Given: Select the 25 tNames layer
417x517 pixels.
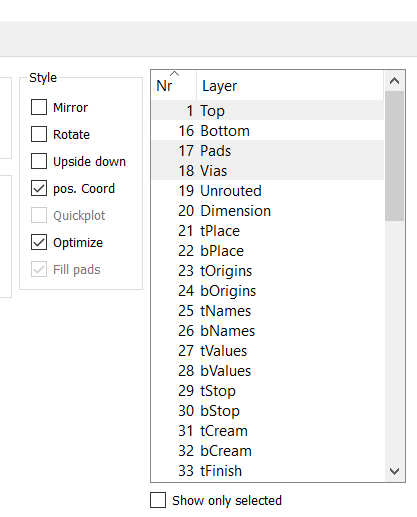Looking at the screenshot, I should click(x=268, y=311).
